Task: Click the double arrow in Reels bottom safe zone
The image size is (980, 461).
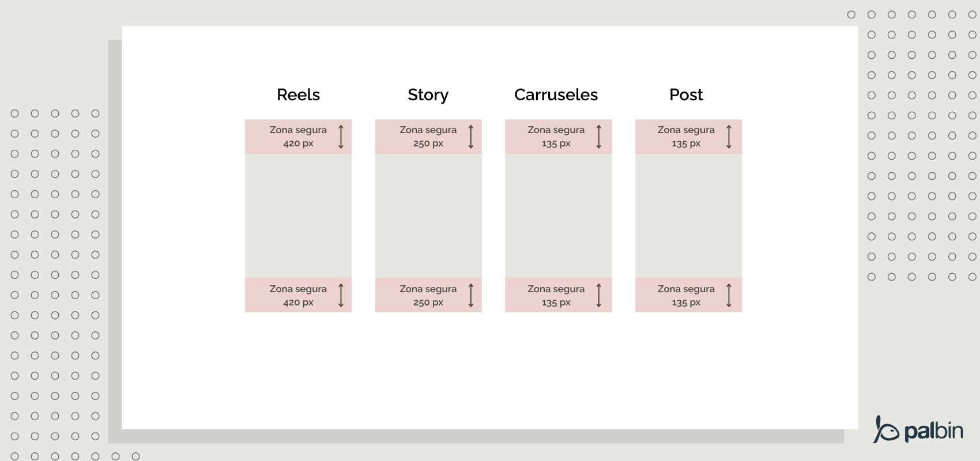Action: (341, 295)
